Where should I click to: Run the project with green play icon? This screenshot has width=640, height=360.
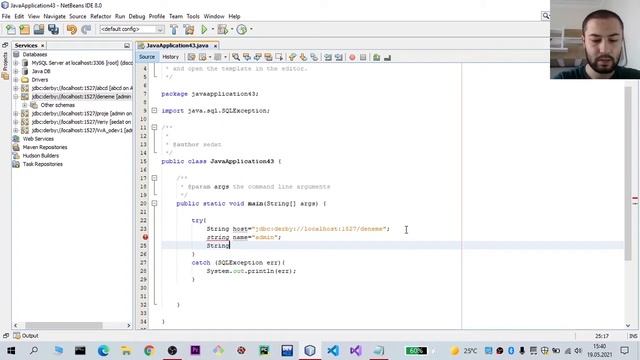tap(204, 29)
